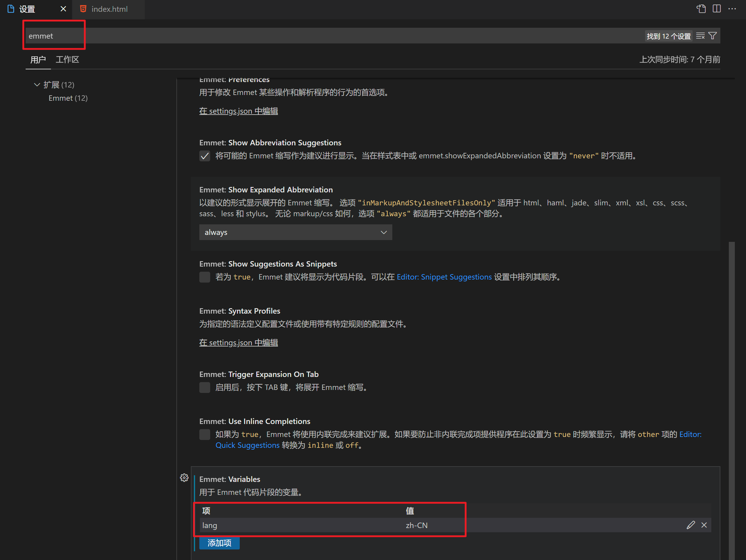Clear the settings search input
The image size is (746, 560).
tap(700, 36)
